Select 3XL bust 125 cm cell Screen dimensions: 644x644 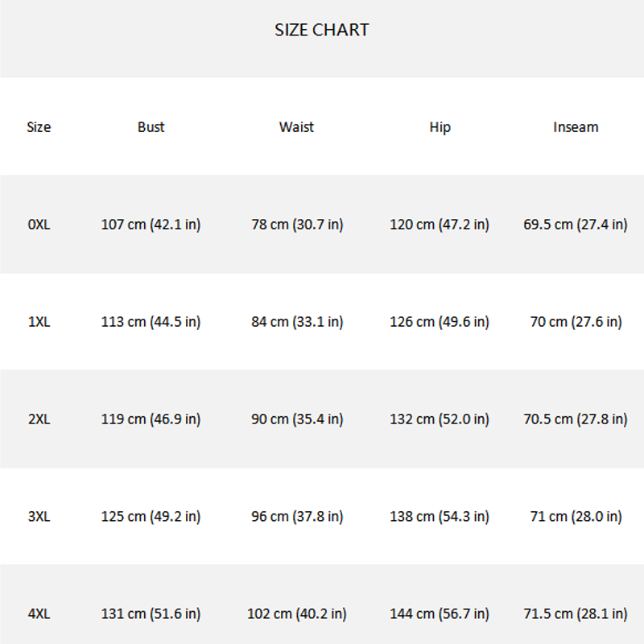point(151,517)
